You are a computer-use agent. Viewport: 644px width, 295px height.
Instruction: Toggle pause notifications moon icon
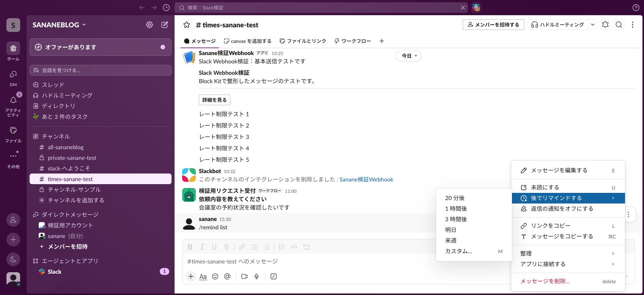click(13, 259)
